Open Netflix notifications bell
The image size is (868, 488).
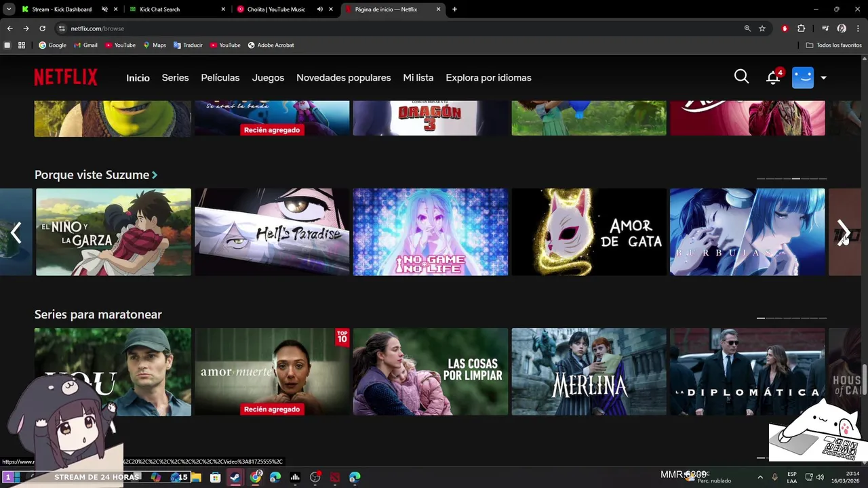(x=773, y=77)
